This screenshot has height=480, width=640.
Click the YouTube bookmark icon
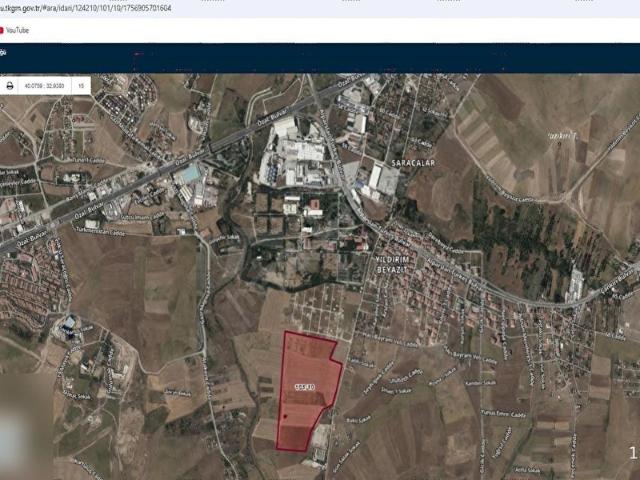point(5,31)
